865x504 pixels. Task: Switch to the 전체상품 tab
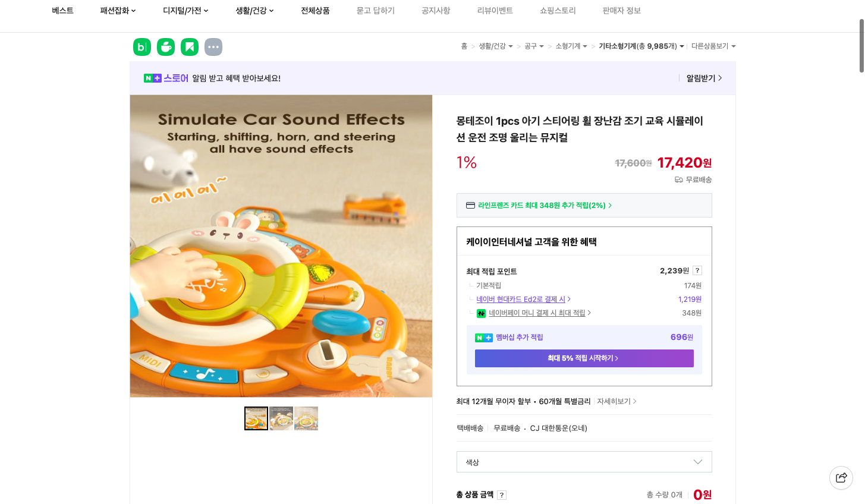coord(315,10)
